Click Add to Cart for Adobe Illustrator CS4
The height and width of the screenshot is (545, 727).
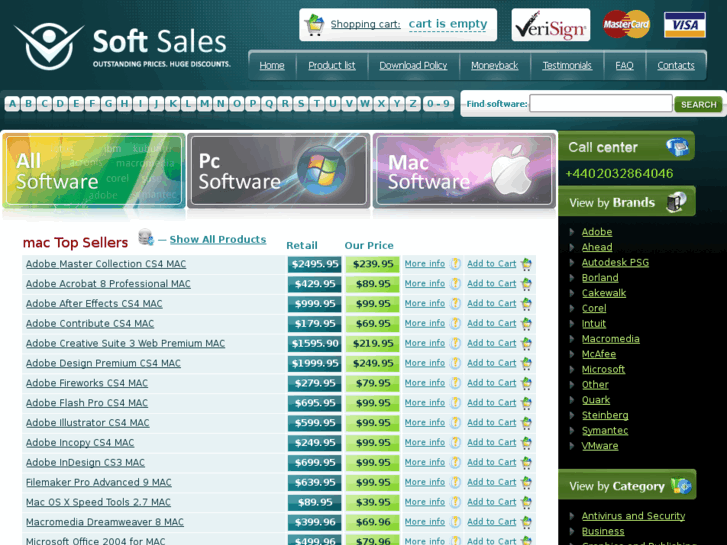(x=491, y=423)
